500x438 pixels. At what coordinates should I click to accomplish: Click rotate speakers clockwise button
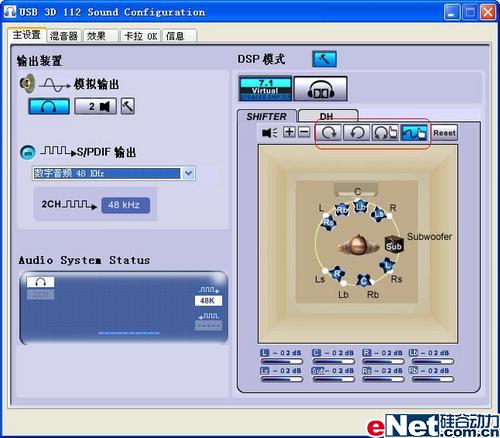(329, 133)
